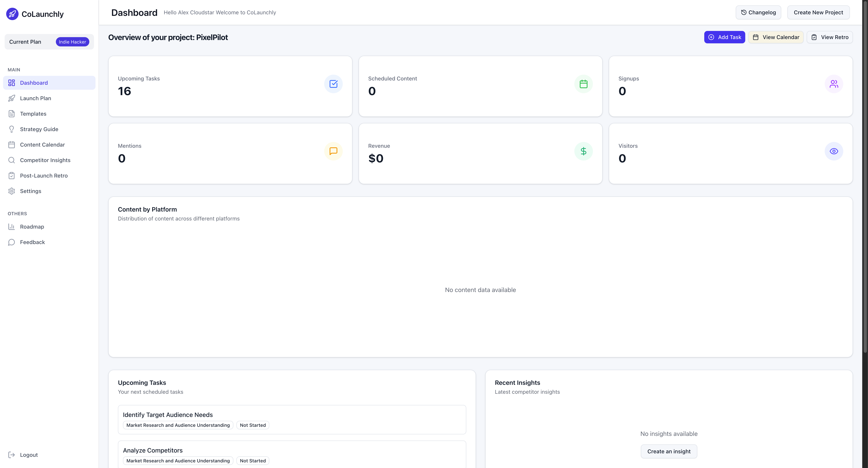
Task: Click the Changelog history clock icon
Action: pos(744,12)
